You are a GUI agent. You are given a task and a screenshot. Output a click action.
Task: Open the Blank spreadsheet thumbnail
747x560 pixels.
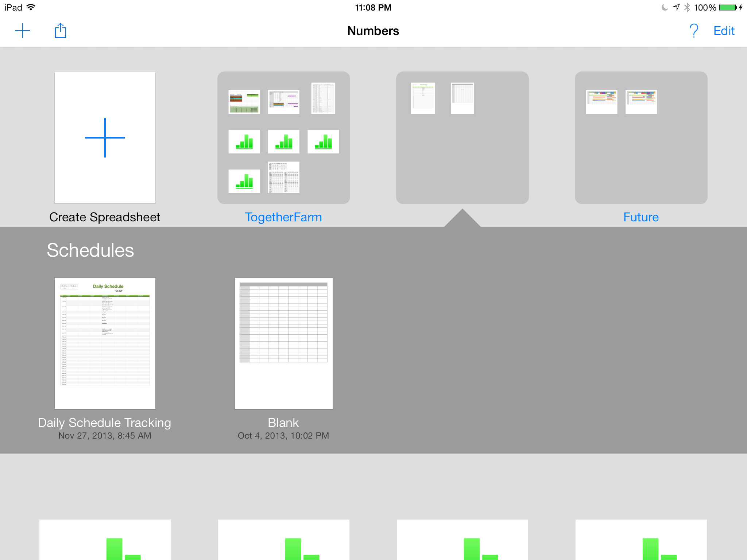click(x=284, y=343)
